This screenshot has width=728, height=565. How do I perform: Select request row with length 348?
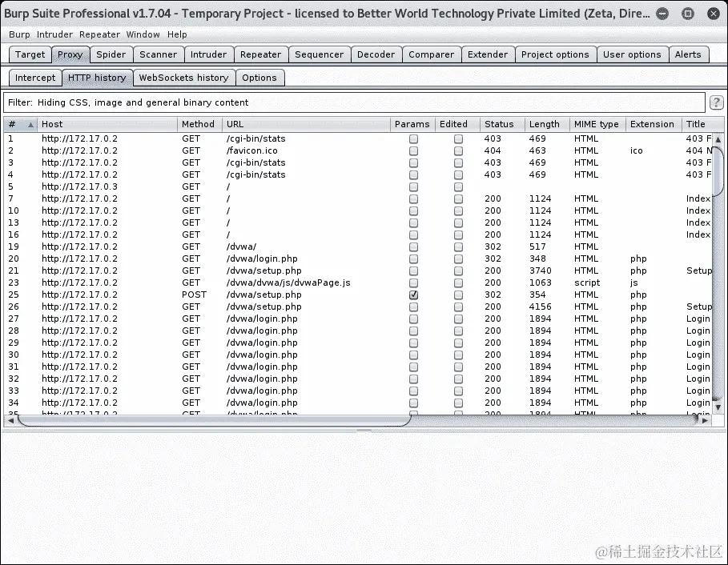point(357,258)
